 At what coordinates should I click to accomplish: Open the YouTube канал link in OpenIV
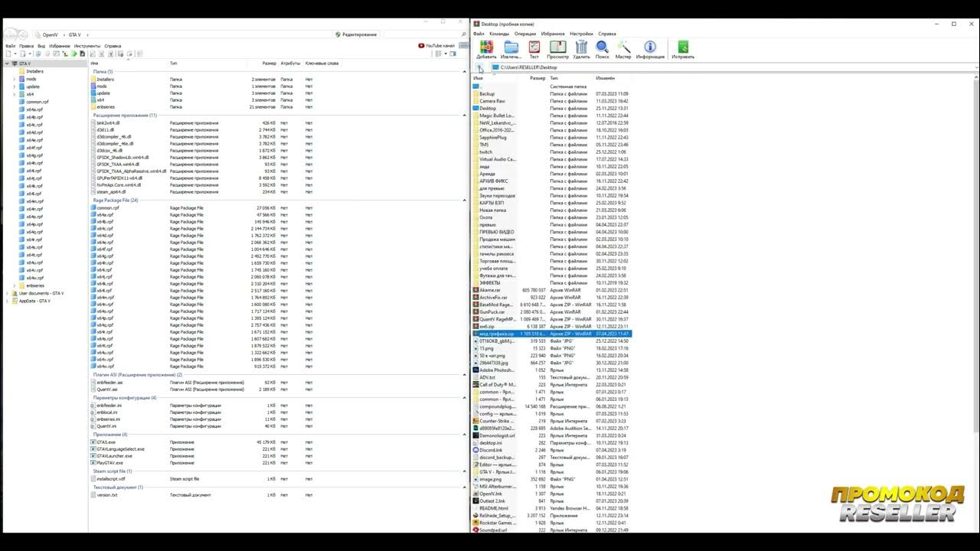(x=436, y=46)
